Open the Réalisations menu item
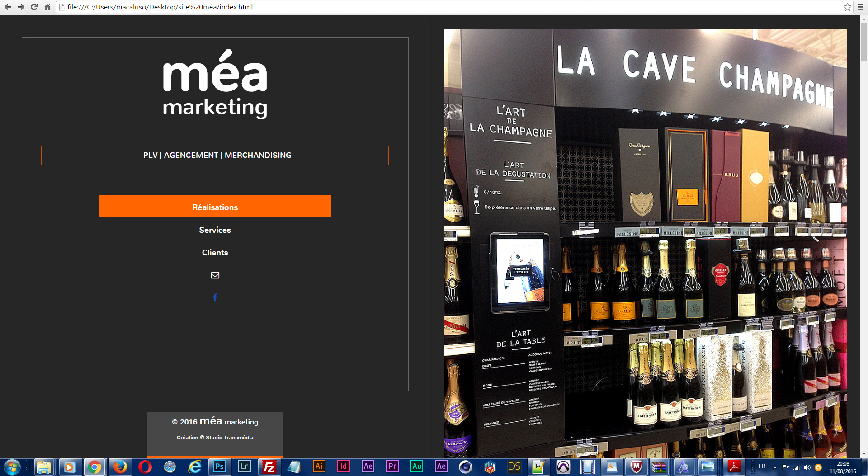 (215, 207)
